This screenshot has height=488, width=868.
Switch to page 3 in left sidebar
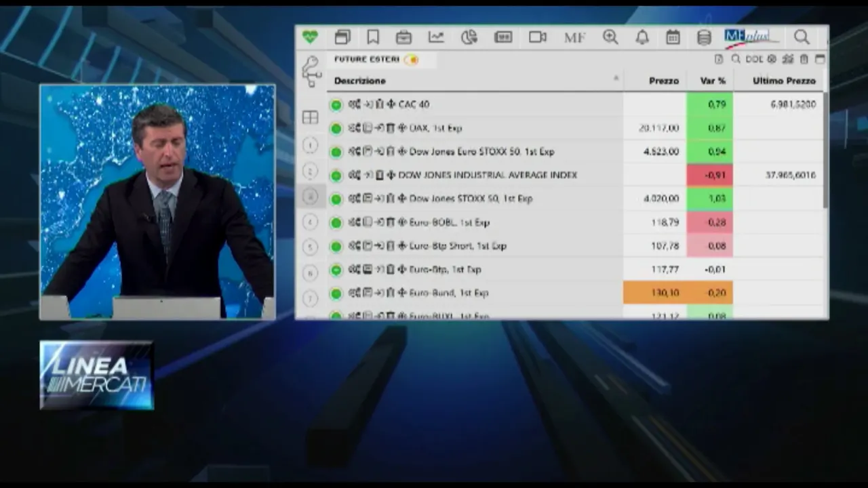310,197
